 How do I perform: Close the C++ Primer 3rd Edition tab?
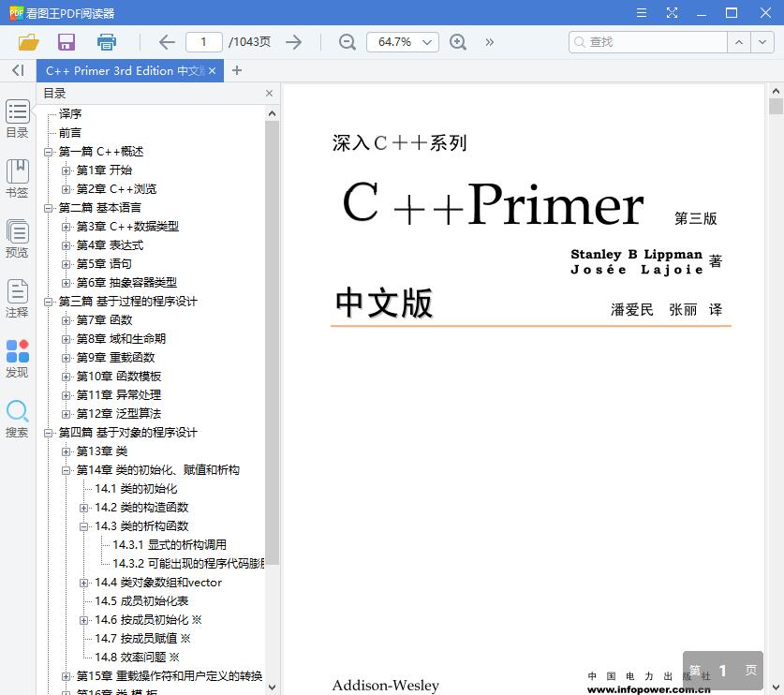[213, 71]
